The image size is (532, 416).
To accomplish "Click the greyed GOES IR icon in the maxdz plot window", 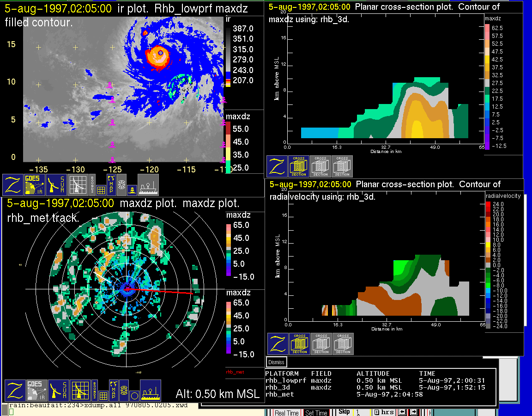I will tap(36, 391).
